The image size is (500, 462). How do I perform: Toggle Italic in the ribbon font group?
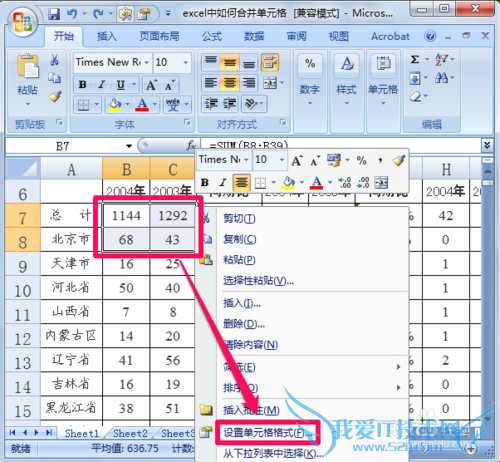(102, 85)
